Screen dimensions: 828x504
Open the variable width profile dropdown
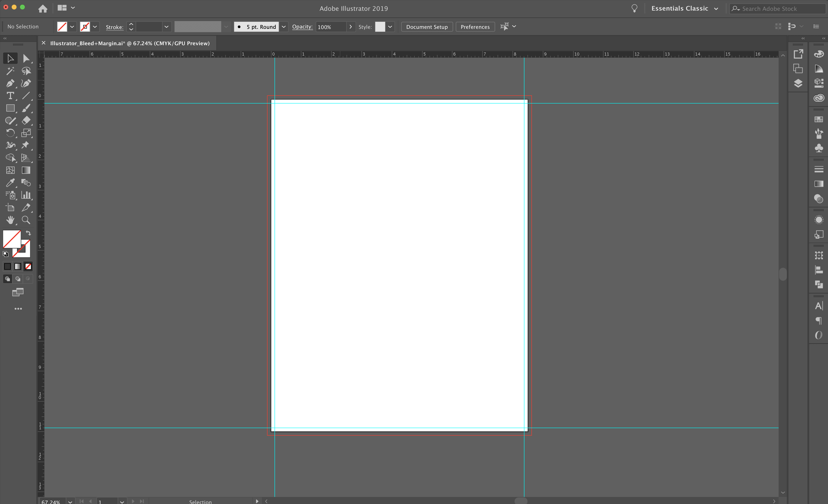[226, 27]
